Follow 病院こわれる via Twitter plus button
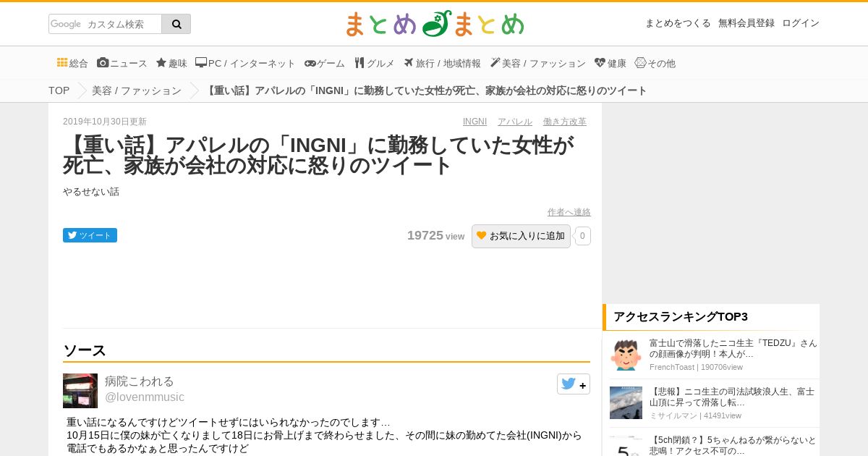The height and width of the screenshot is (456, 868). pyautogui.click(x=574, y=384)
